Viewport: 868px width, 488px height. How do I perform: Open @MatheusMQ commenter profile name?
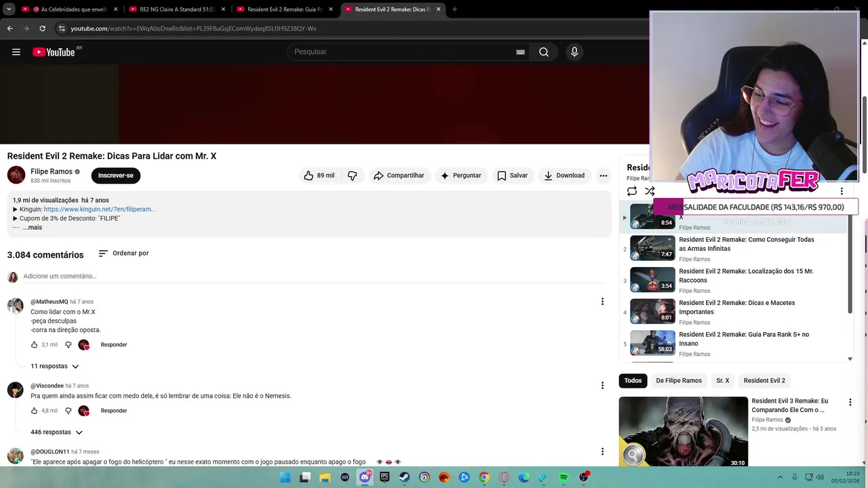pos(49,302)
